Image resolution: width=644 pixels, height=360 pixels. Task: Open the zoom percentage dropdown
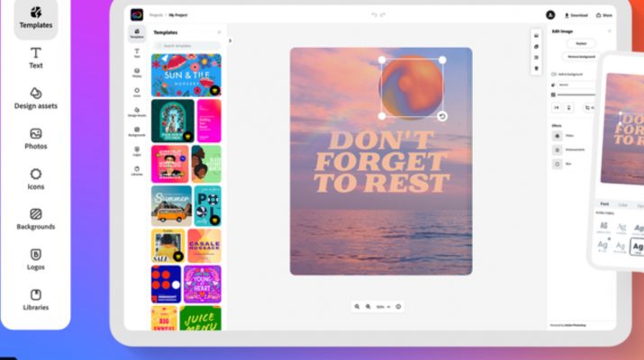[x=383, y=307]
